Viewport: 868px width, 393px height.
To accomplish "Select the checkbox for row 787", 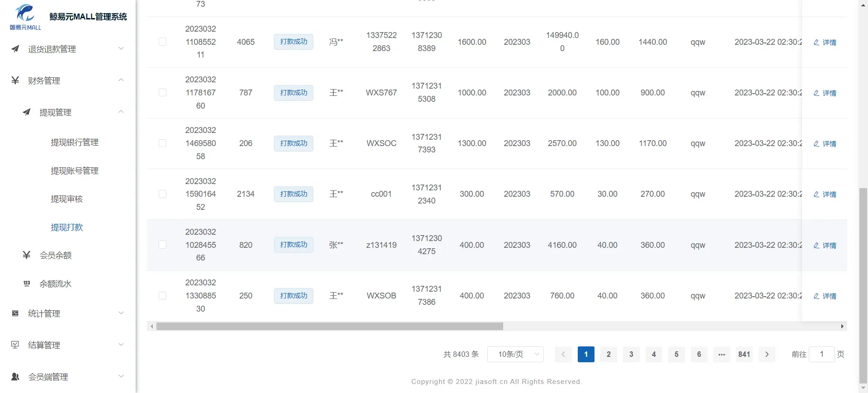I will tap(162, 92).
